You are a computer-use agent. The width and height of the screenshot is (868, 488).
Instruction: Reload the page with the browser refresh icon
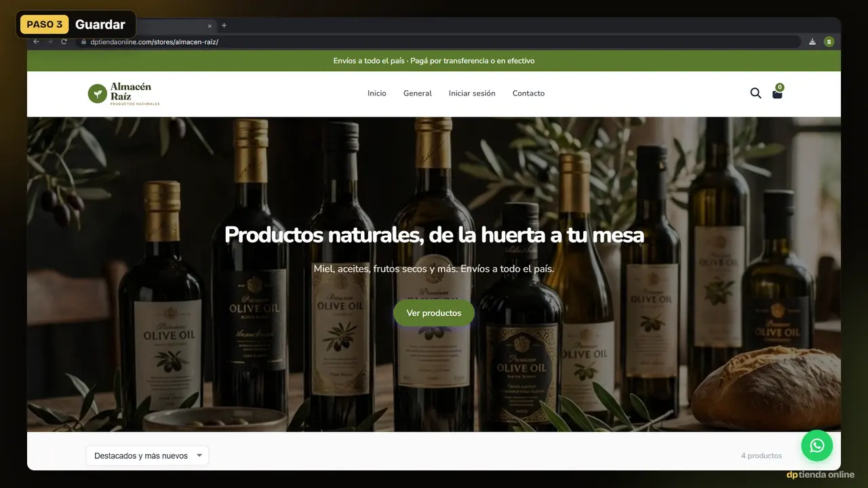click(64, 41)
